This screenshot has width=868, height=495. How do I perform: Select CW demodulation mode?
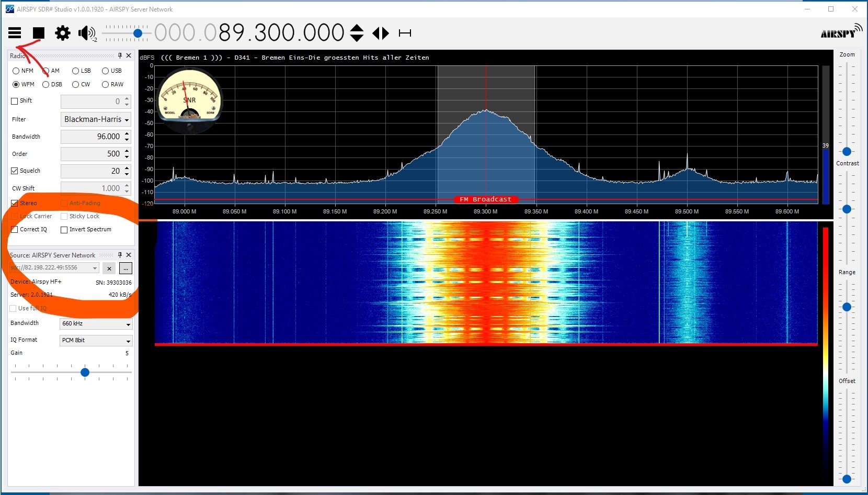81,84
